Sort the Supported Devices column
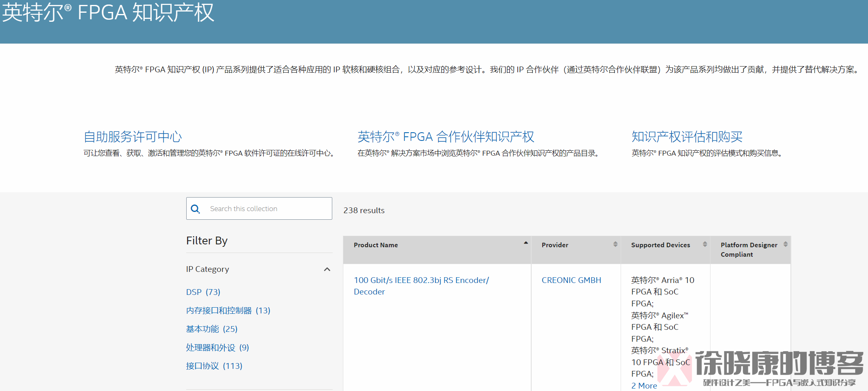 pos(705,244)
